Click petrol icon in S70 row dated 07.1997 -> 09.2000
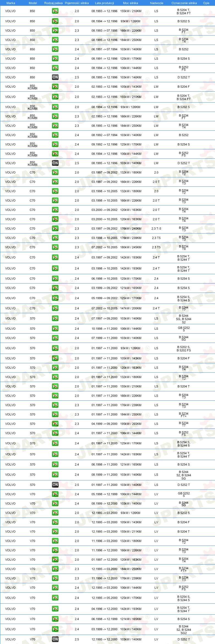The width and height of the screenshot is (215, 644). 55,318
